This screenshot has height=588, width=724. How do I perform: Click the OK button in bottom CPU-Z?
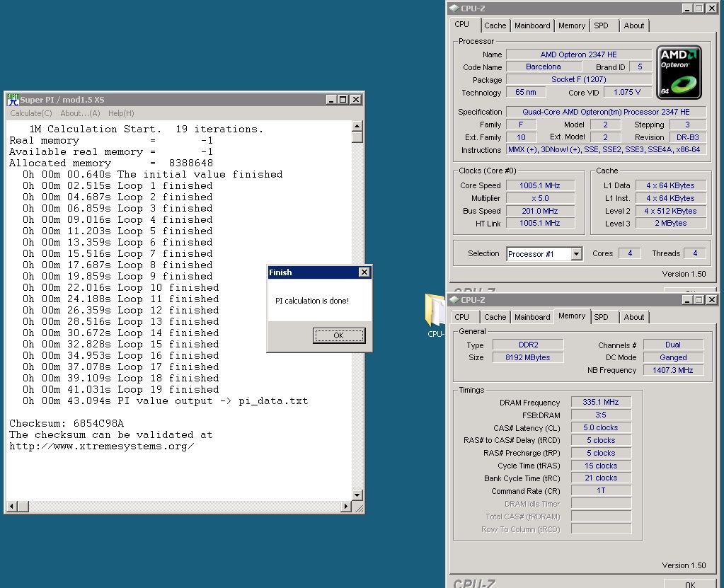point(690,583)
